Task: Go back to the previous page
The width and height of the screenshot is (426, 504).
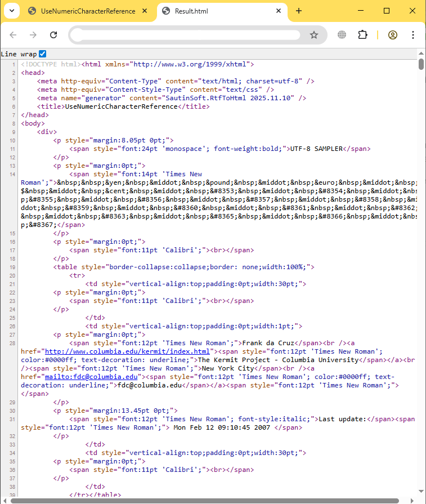Action: click(13, 35)
